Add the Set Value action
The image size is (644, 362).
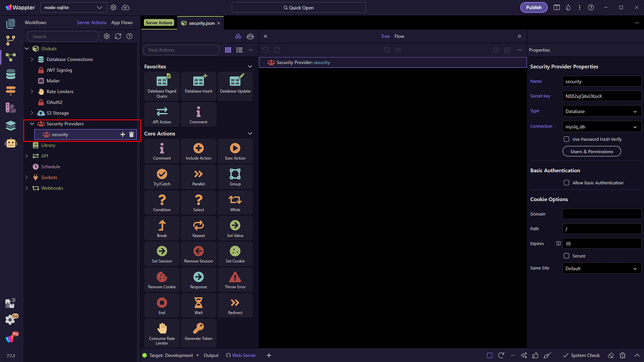(x=235, y=229)
